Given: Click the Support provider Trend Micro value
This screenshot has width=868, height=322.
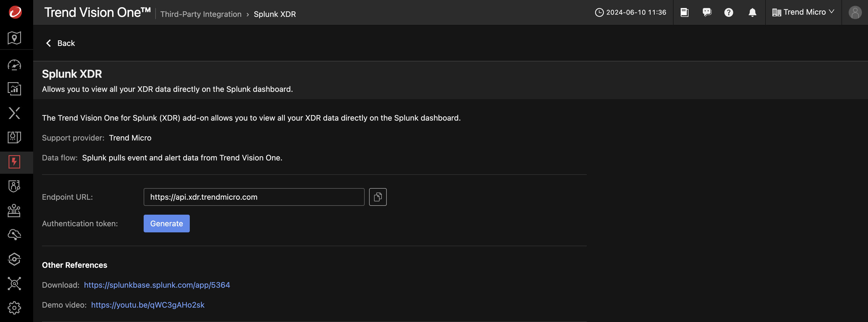Looking at the screenshot, I should [x=130, y=138].
